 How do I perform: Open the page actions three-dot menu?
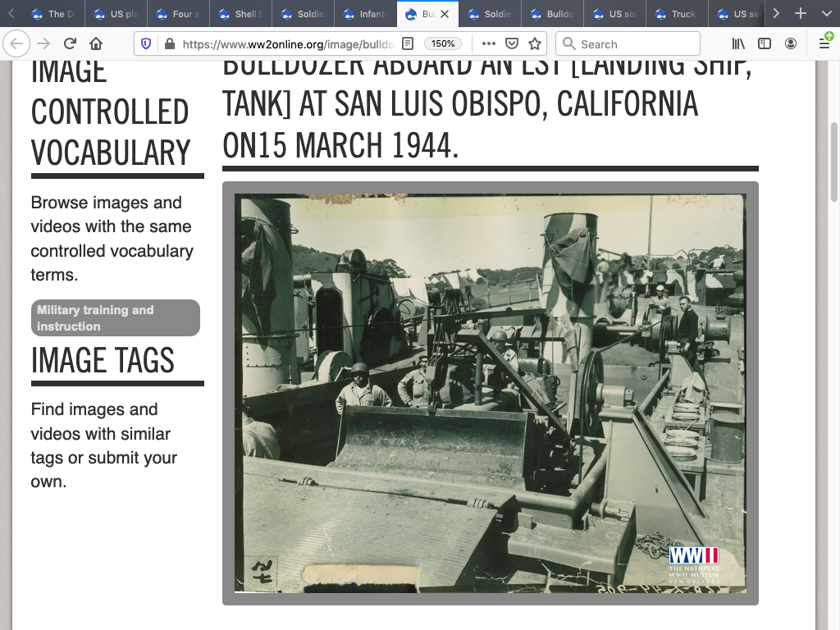click(489, 43)
